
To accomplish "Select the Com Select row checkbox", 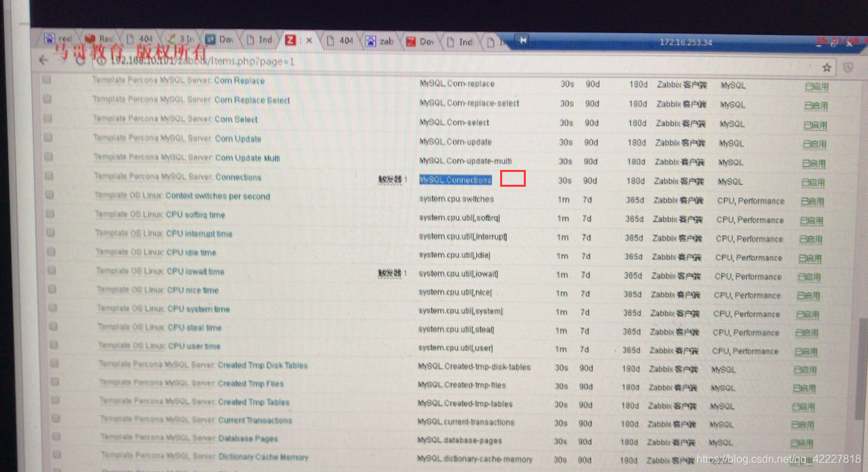I will click(47, 118).
